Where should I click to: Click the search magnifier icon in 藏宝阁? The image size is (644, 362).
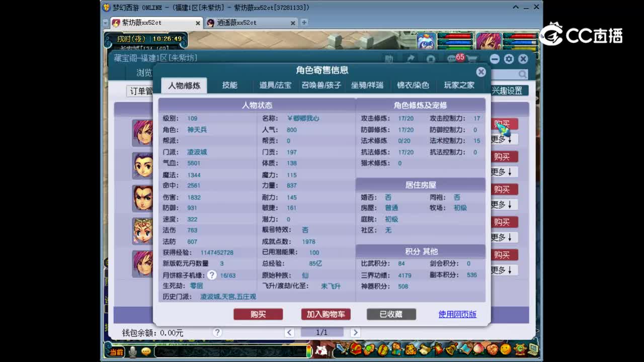click(x=523, y=74)
